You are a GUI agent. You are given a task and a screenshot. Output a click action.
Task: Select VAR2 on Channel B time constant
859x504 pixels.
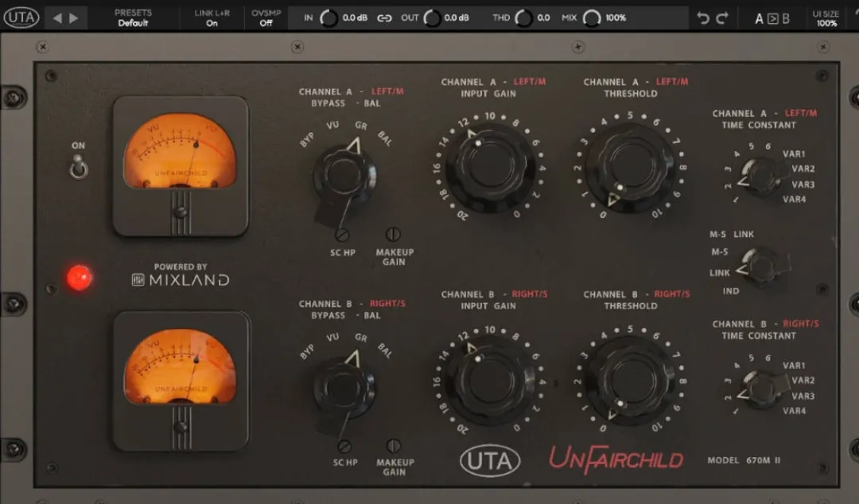(803, 380)
